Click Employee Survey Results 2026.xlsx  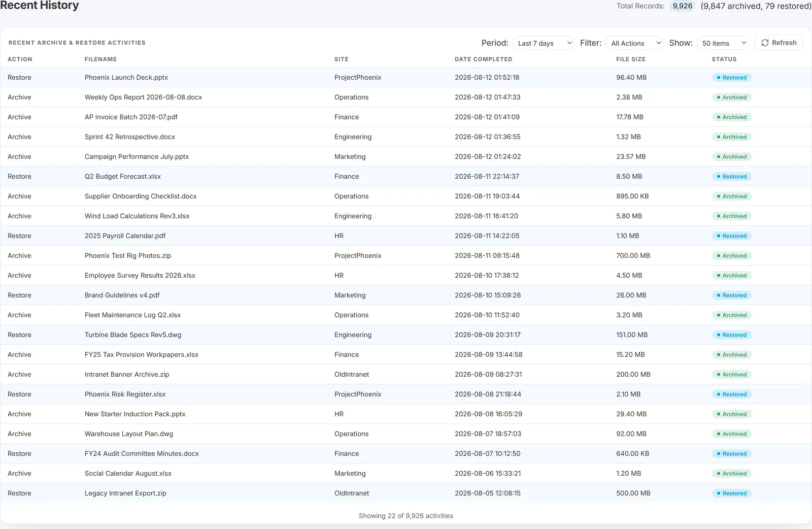point(140,276)
